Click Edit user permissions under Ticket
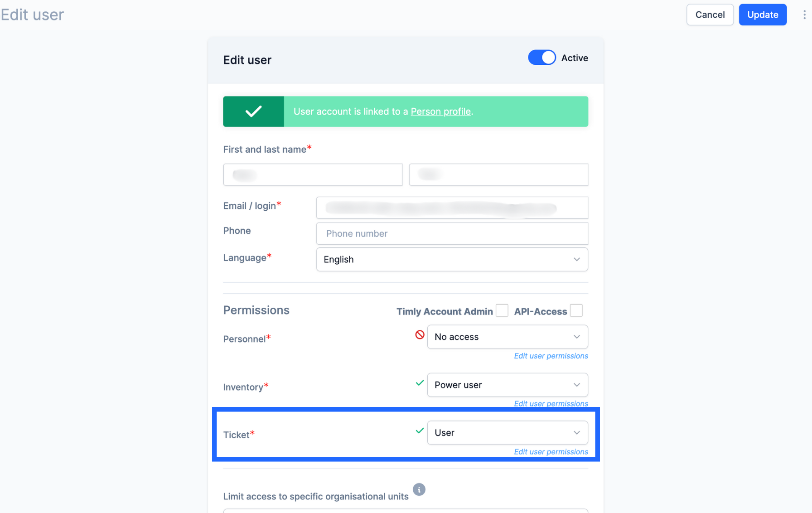The width and height of the screenshot is (812, 513). click(x=551, y=451)
